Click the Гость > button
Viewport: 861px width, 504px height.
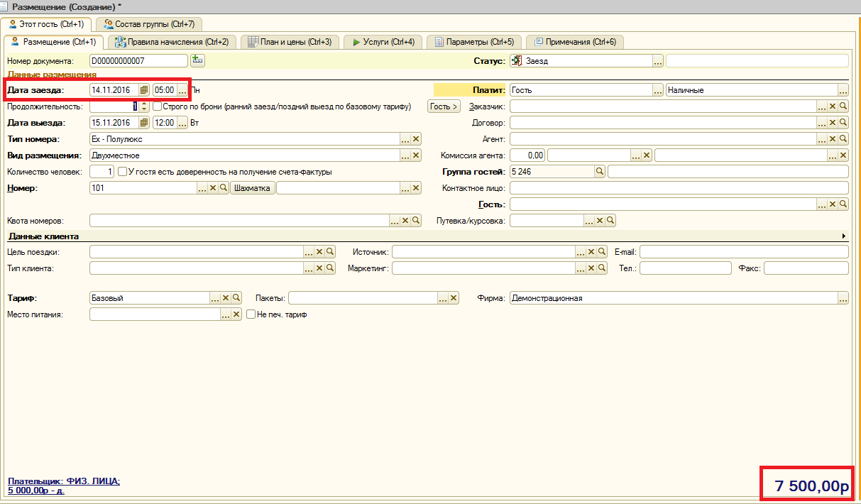click(x=444, y=106)
